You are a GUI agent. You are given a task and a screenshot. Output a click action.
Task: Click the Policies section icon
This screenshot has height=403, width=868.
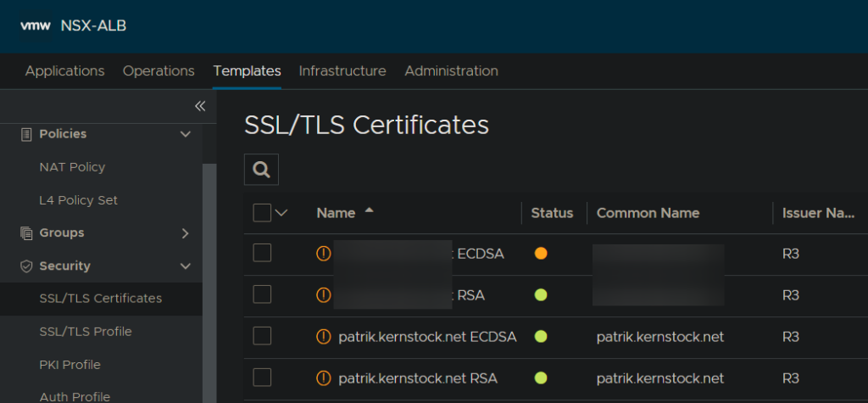coord(26,134)
